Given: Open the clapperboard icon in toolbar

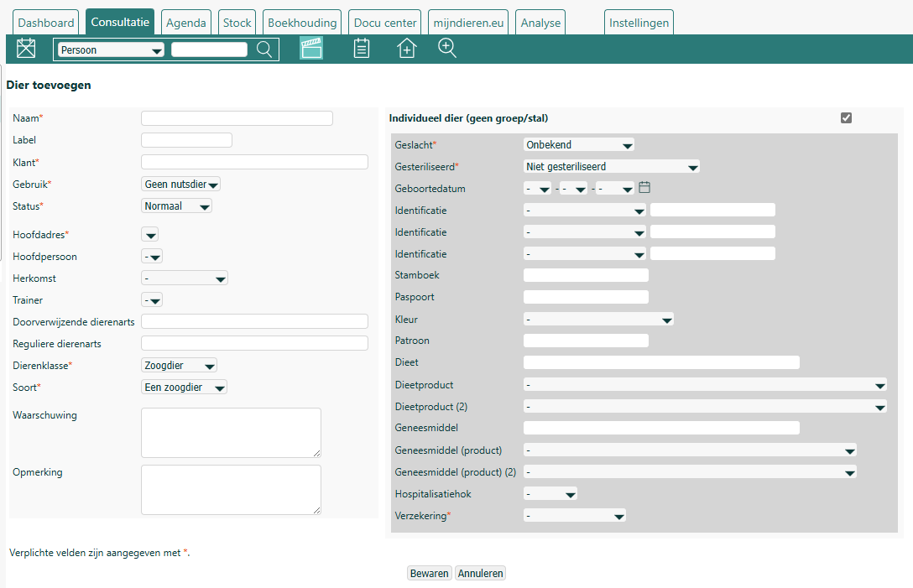Looking at the screenshot, I should 311,49.
